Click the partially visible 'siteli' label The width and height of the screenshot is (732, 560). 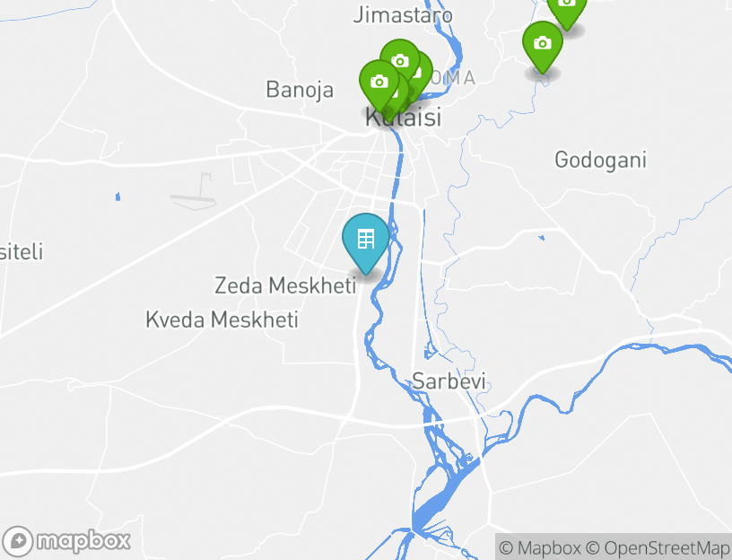(22, 252)
